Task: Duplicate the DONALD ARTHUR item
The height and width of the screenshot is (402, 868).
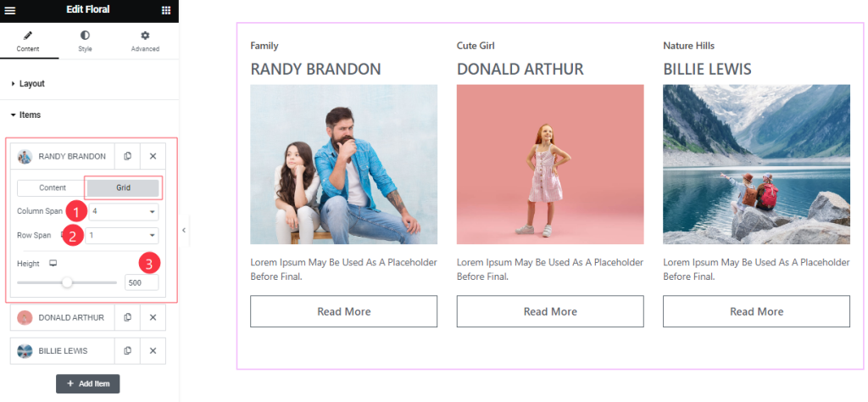Action: (x=128, y=317)
